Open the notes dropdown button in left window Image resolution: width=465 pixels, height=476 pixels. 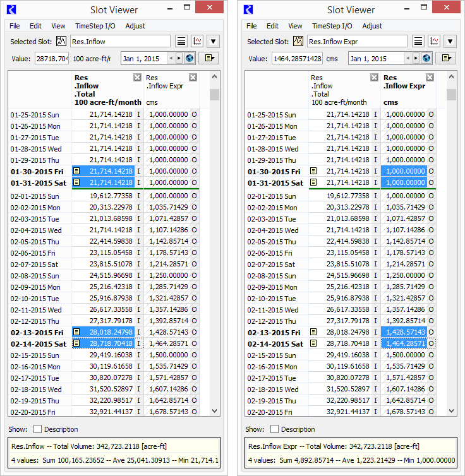208,58
